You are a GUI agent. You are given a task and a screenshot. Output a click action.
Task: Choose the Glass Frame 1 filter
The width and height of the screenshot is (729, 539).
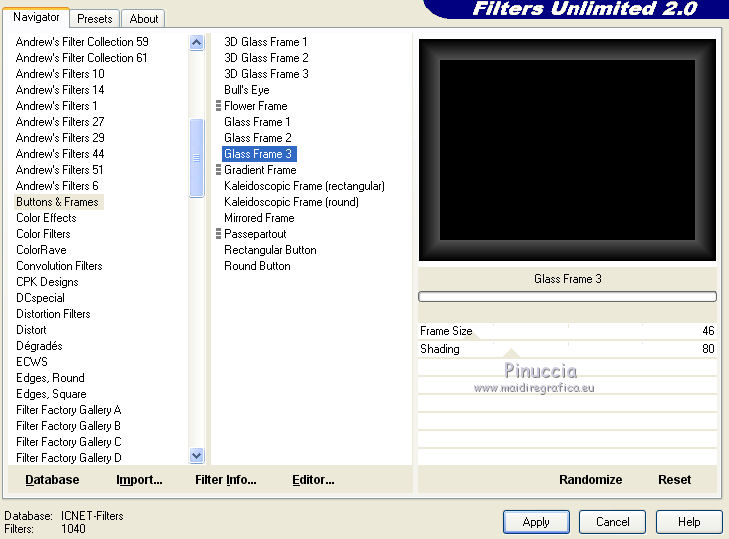click(x=257, y=122)
